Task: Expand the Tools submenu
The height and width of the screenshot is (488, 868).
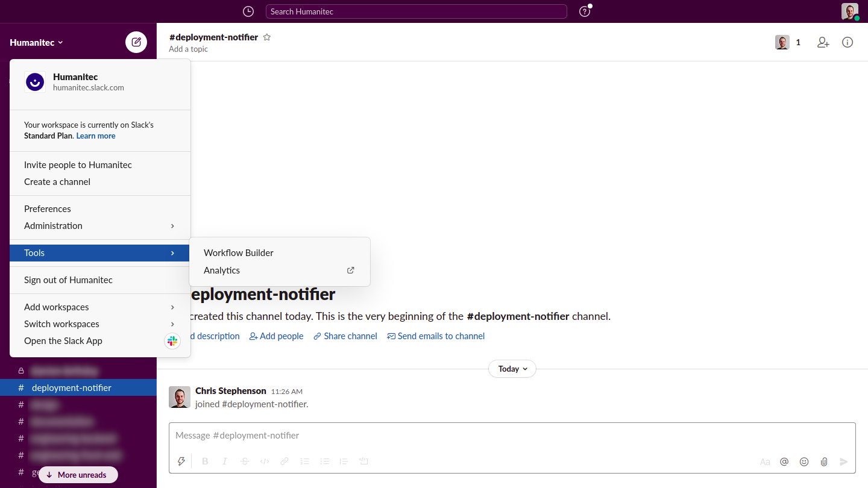Action: pos(100,253)
